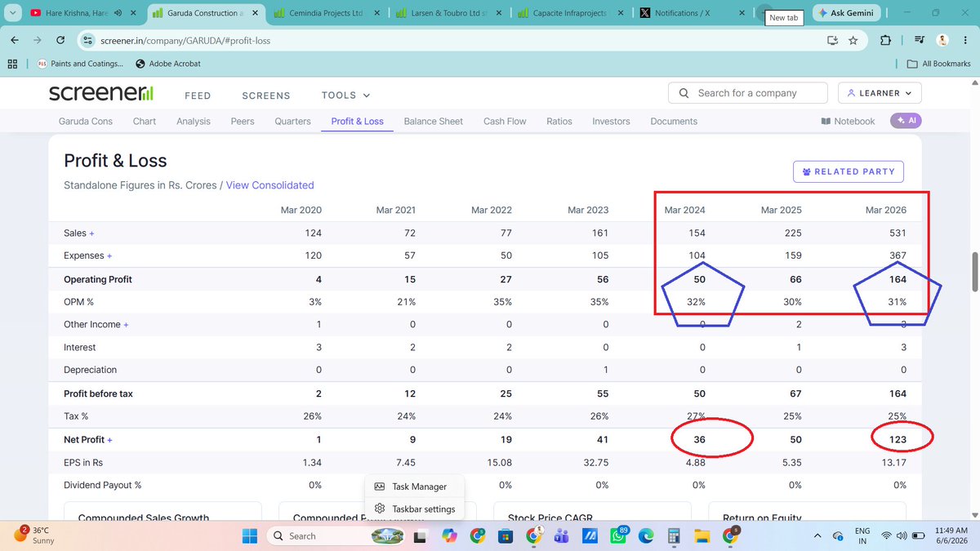Open Microsoft Store from taskbar
This screenshot has width=980, height=551.
[505, 535]
